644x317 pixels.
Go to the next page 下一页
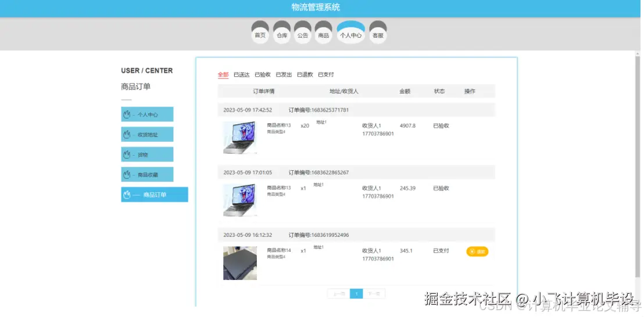pyautogui.click(x=374, y=294)
